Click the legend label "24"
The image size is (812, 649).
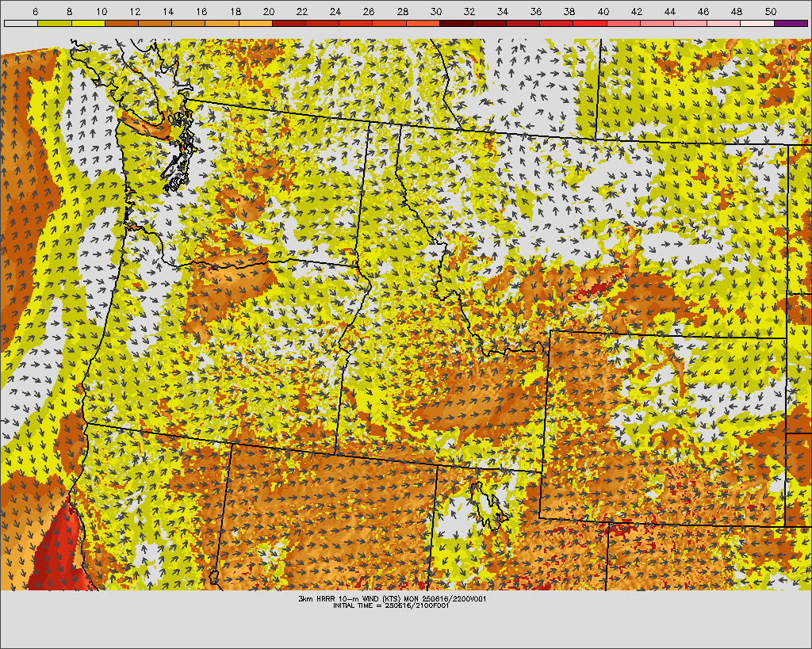click(x=335, y=11)
